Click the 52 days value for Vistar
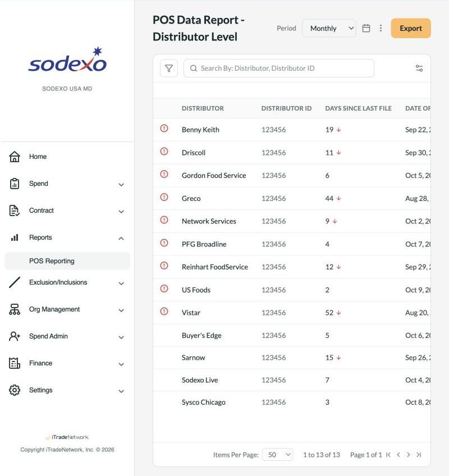Viewport: 449px width, 476px height. tap(329, 313)
